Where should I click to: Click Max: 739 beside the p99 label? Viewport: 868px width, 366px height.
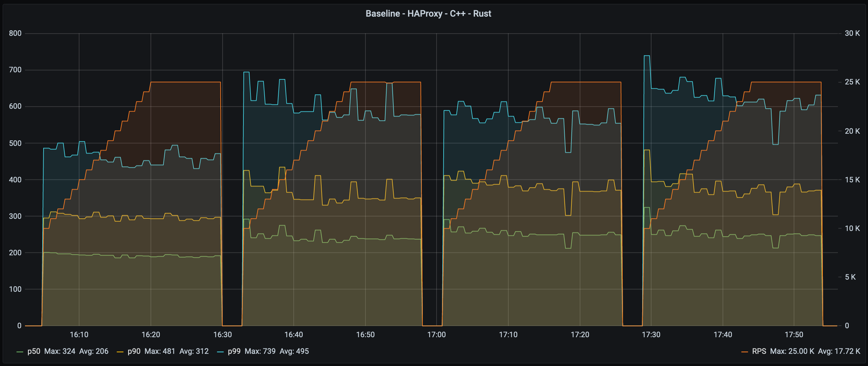[x=260, y=351]
